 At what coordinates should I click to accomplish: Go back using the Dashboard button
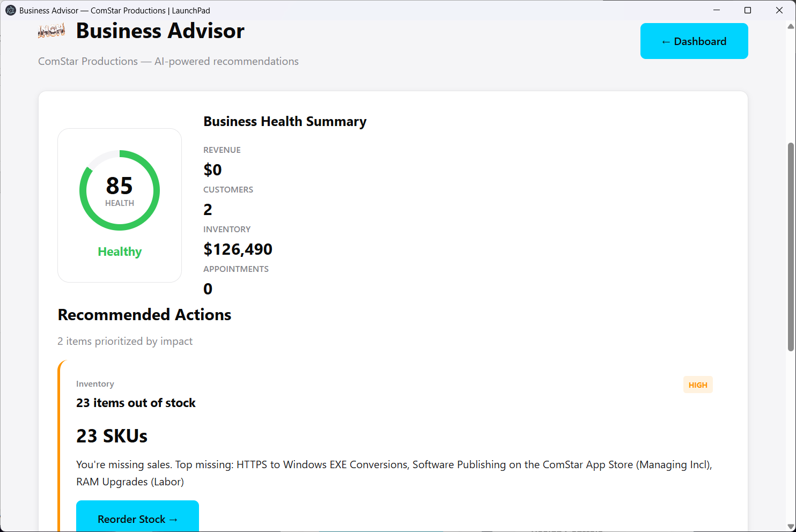pyautogui.click(x=694, y=41)
